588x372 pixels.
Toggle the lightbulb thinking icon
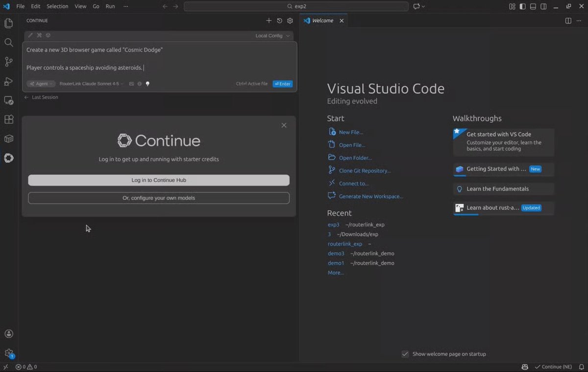[x=147, y=84]
